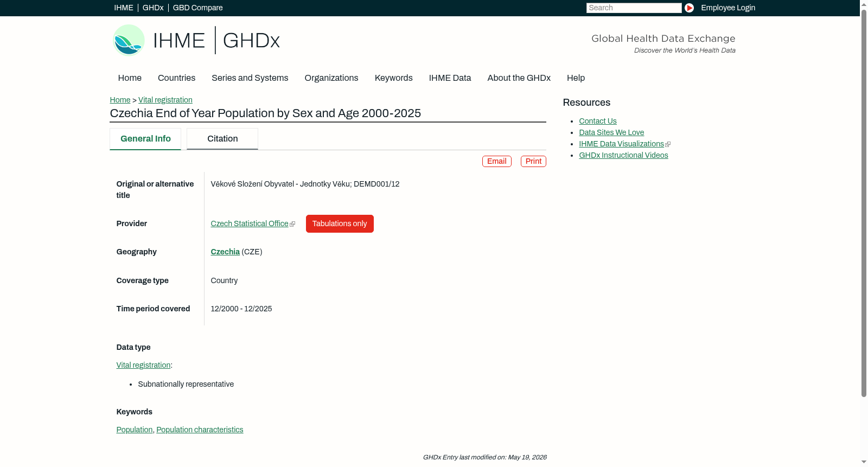This screenshot has width=868, height=467.
Task: Open About the GHDx menu
Action: click(x=519, y=78)
